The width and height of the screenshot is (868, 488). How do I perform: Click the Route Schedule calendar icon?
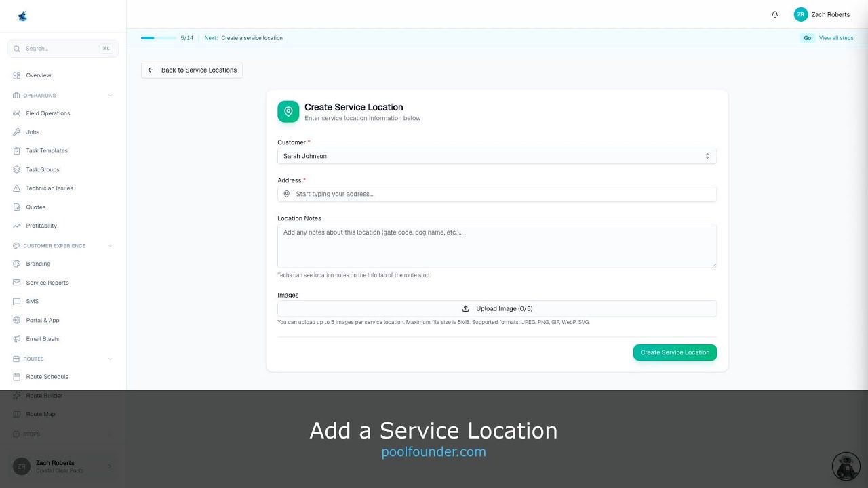point(17,377)
